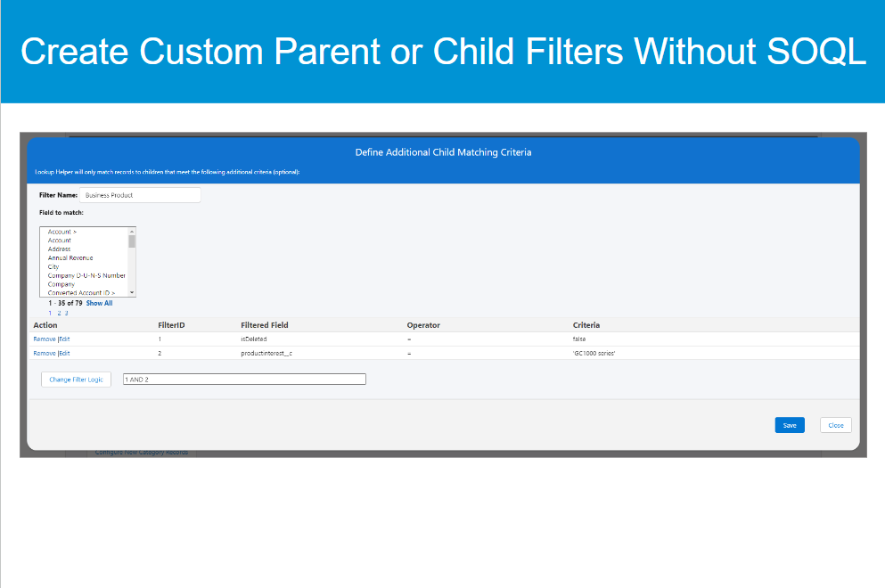Go to page 3 of fields
This screenshot has height=588, width=885.
(66, 314)
